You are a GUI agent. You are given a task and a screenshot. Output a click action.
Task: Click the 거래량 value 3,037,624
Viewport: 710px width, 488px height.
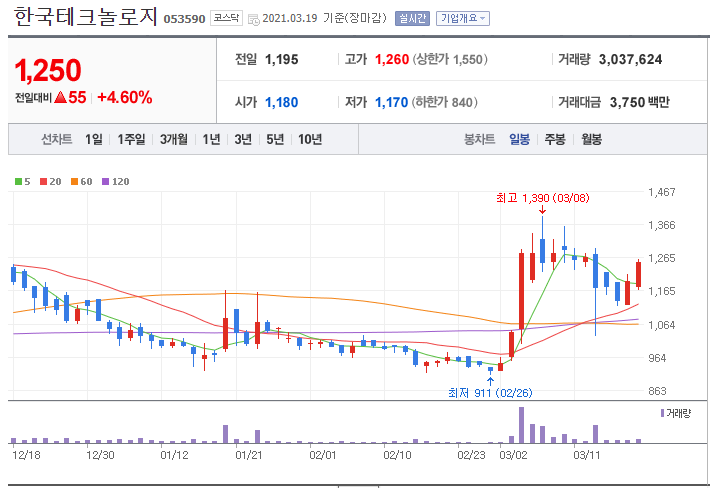click(630, 59)
